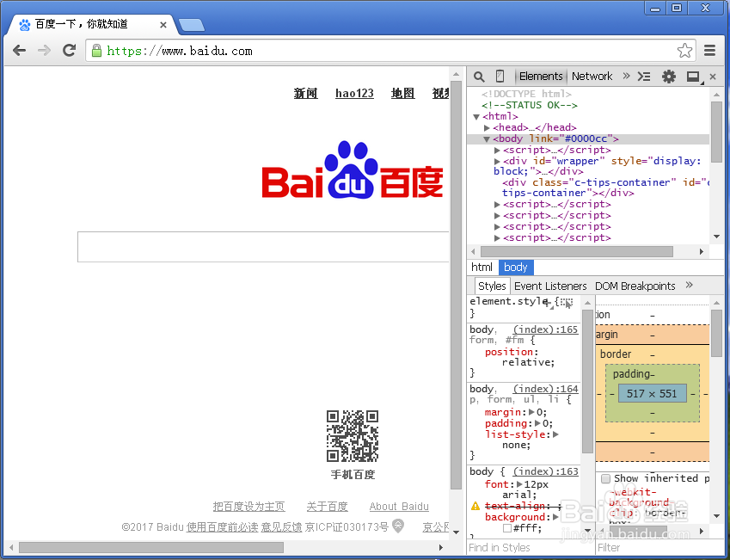Click the About Baidu footer link
This screenshot has width=730, height=560.
[x=399, y=507]
